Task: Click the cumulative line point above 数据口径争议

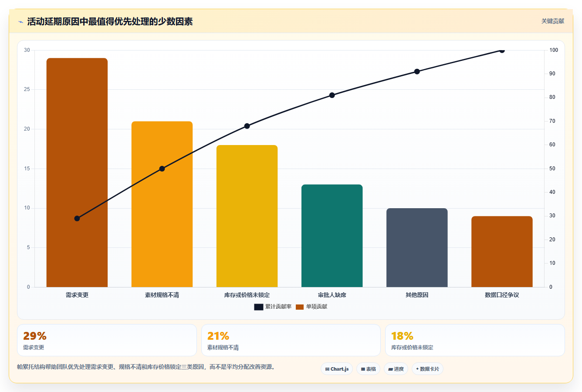Action: (502, 50)
